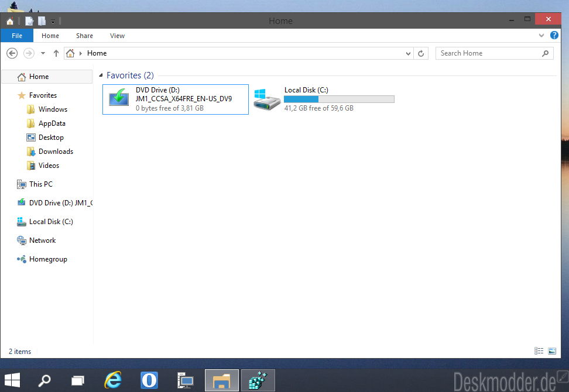Viewport: 569px width, 392px height.
Task: Switch to large icons view layout
Action: point(551,351)
